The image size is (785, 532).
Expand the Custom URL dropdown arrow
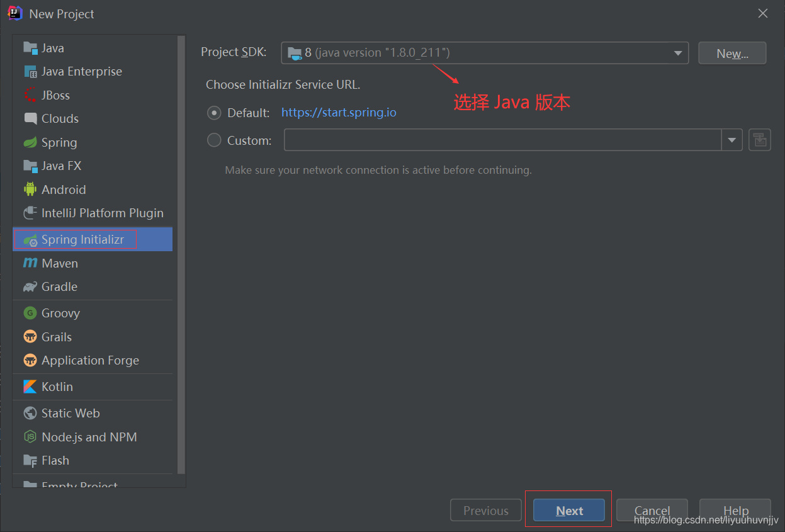[x=732, y=140]
